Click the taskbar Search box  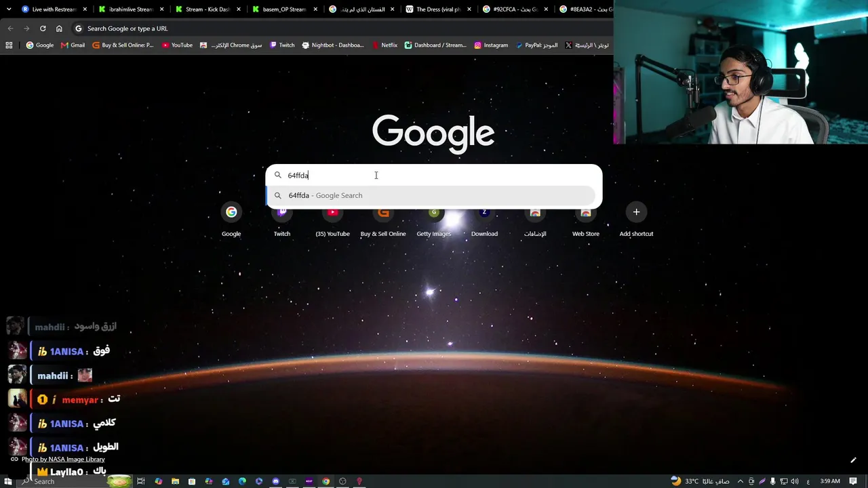click(75, 481)
